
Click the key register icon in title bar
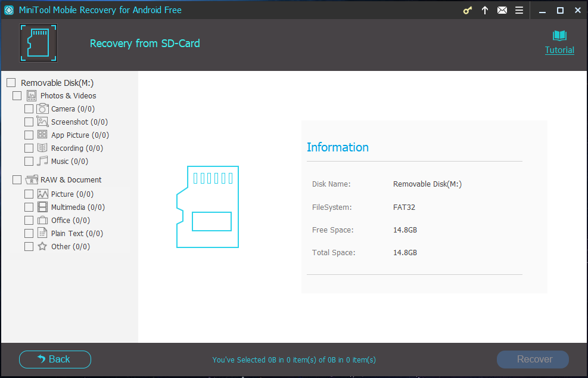click(x=467, y=11)
